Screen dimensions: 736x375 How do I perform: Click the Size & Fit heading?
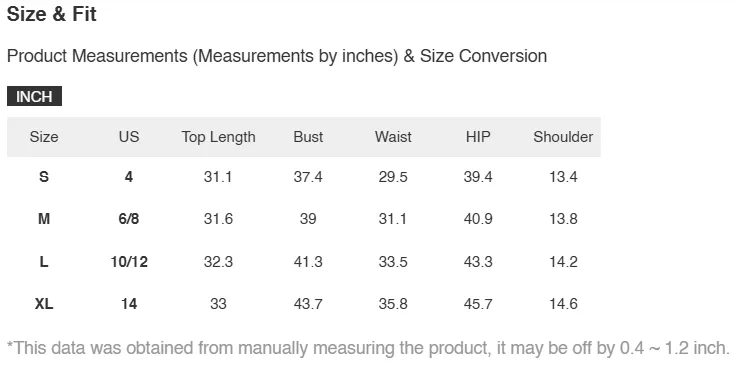point(52,14)
